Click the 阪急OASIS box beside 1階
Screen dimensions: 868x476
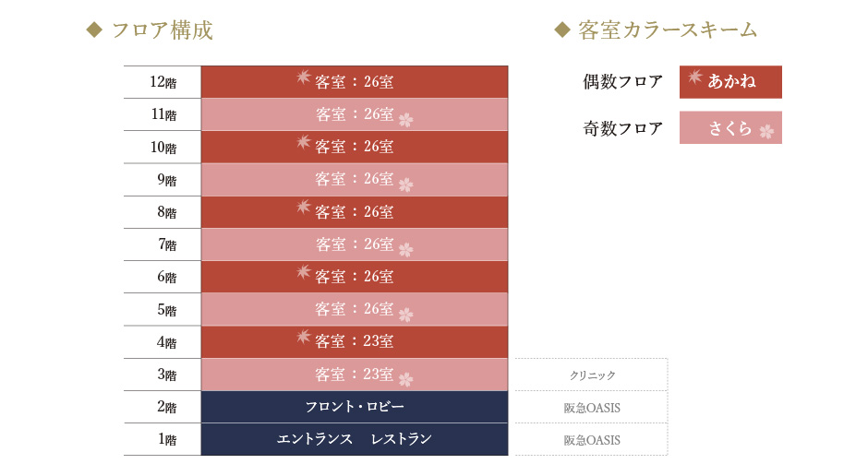591,440
